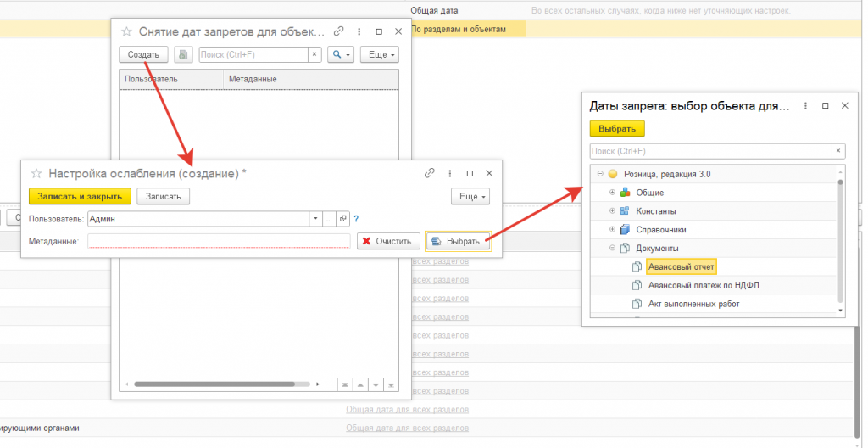Click the empty Метаданные field
The width and height of the screenshot is (868, 448).
(219, 241)
